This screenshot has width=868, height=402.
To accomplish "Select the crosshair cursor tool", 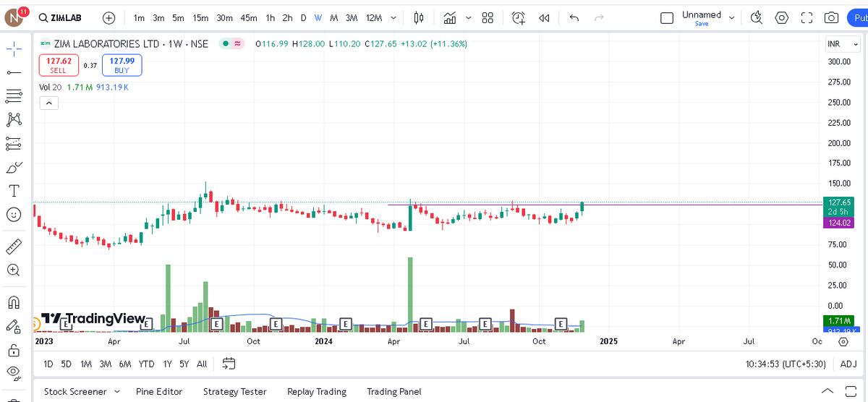I will point(14,48).
